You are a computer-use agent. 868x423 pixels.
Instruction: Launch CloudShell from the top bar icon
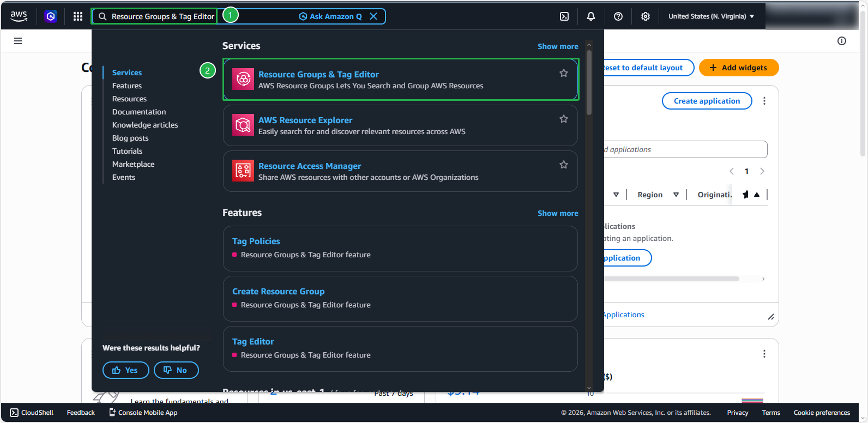[564, 16]
